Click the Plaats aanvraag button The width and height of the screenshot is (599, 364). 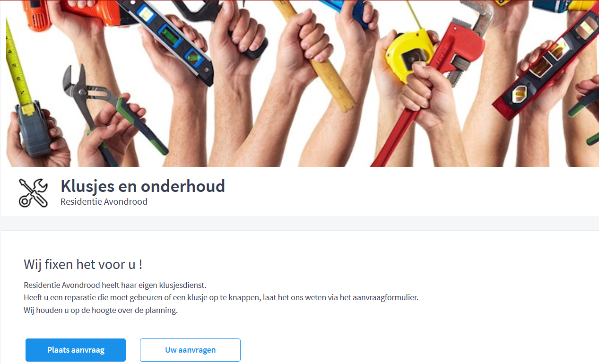coord(76,350)
